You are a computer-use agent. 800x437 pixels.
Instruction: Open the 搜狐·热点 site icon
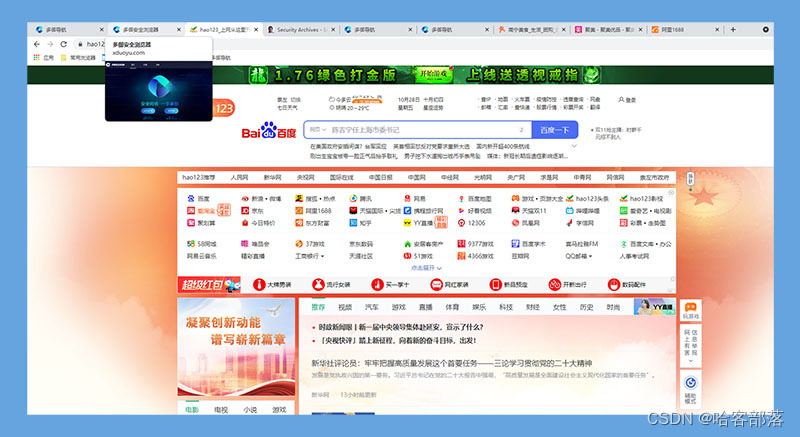(299, 198)
